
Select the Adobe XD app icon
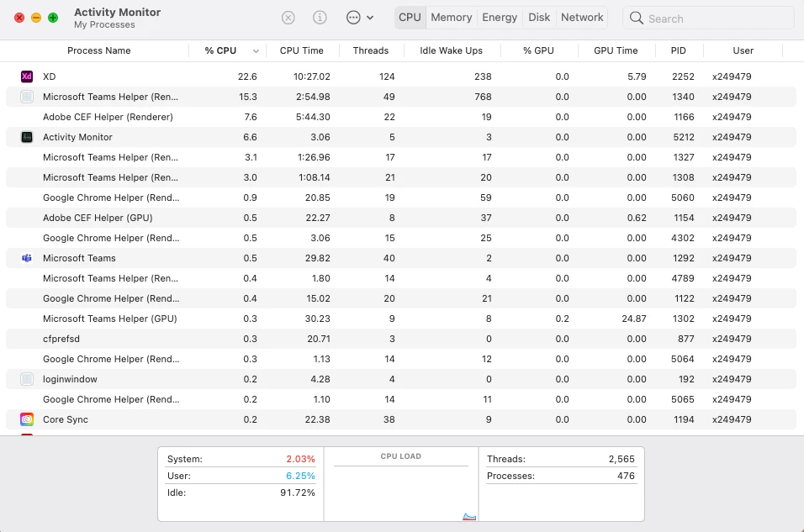click(27, 76)
